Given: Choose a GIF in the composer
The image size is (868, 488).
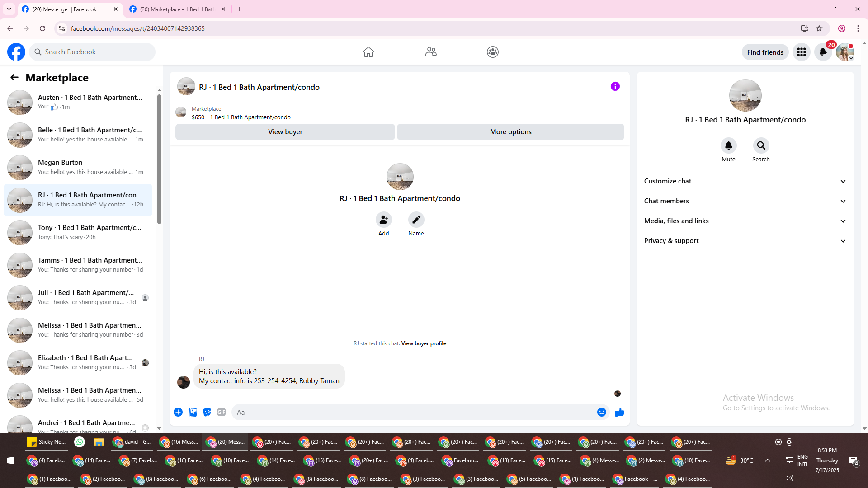Looking at the screenshot, I should tap(222, 412).
